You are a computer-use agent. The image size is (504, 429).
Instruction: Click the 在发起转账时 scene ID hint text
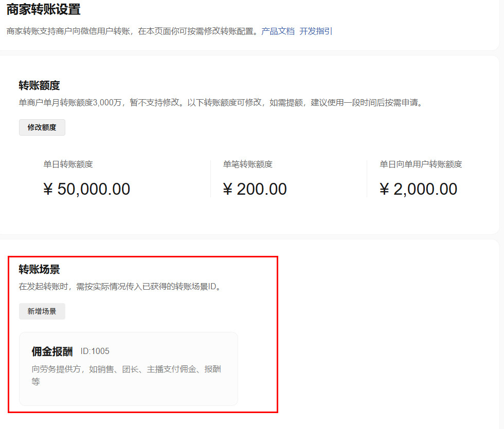point(121,287)
